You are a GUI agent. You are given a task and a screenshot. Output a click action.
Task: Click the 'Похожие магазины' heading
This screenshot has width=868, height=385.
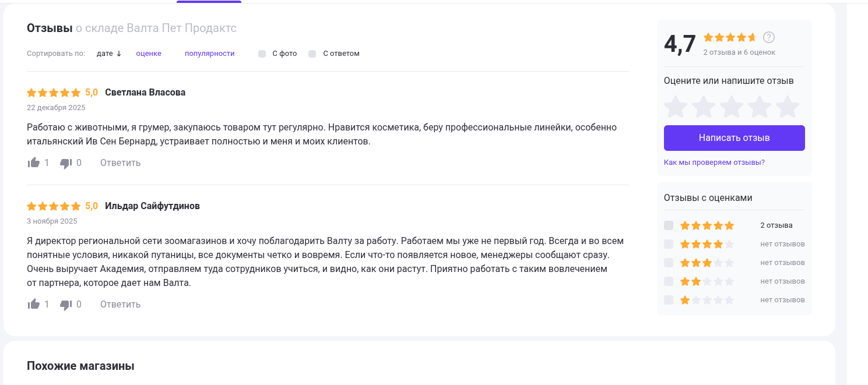pyautogui.click(x=80, y=366)
